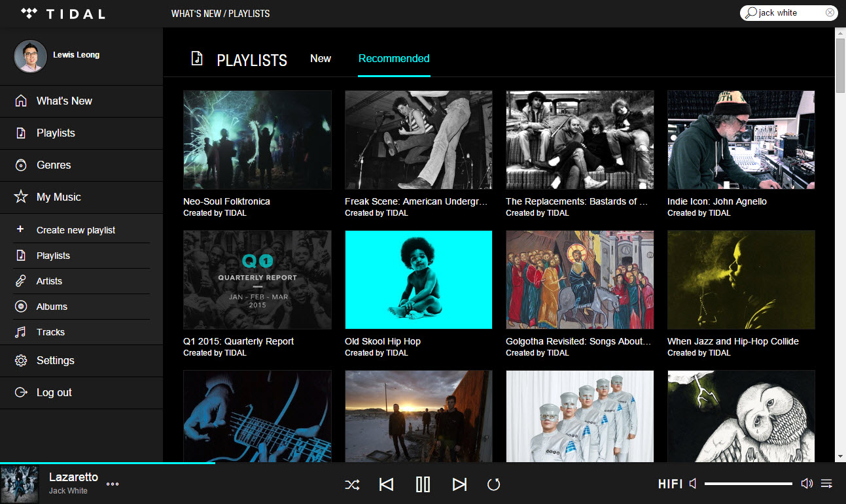Toggle repeat mode
Viewport: 846px width, 504px height.
click(493, 484)
